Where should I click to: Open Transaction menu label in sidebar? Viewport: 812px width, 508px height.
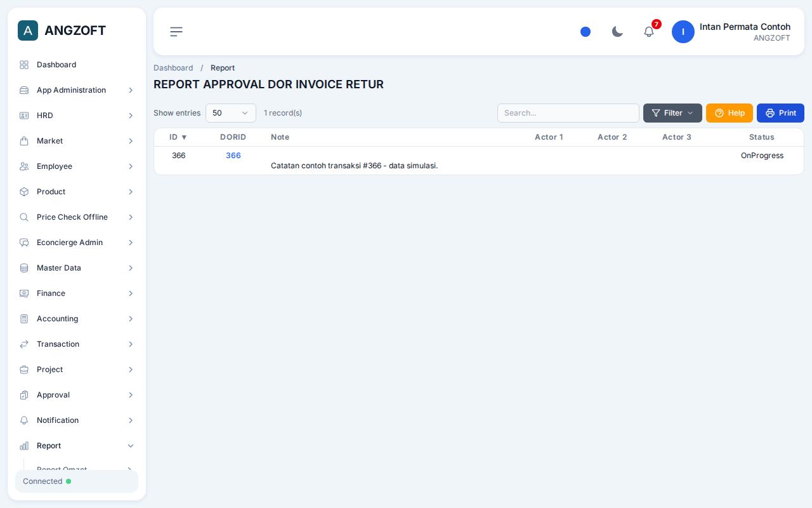click(58, 344)
